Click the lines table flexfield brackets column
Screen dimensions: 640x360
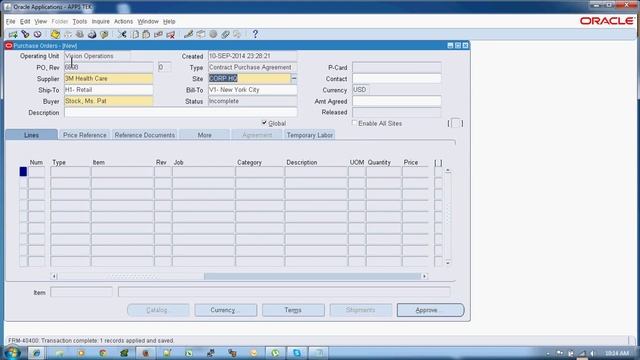pyautogui.click(x=438, y=162)
